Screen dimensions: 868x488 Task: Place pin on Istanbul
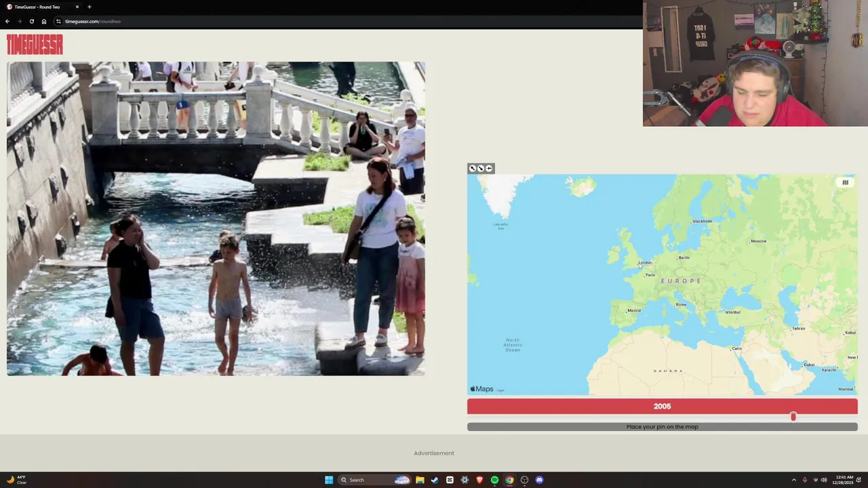tap(732, 312)
